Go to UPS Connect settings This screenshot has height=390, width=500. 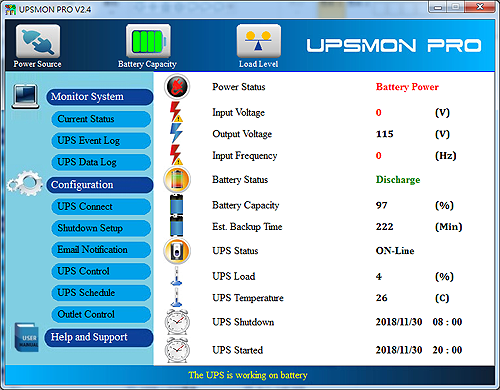coord(101,207)
